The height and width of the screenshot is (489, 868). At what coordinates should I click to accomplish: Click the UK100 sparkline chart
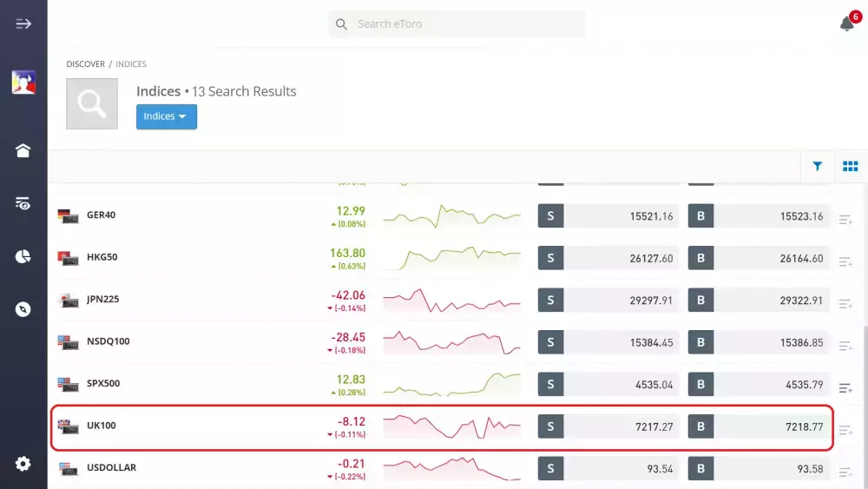tap(451, 426)
